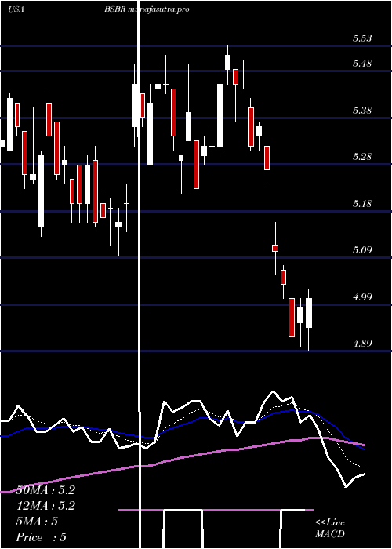Click the 4.89 price axis label
The image size is (392, 549).
[362, 344]
